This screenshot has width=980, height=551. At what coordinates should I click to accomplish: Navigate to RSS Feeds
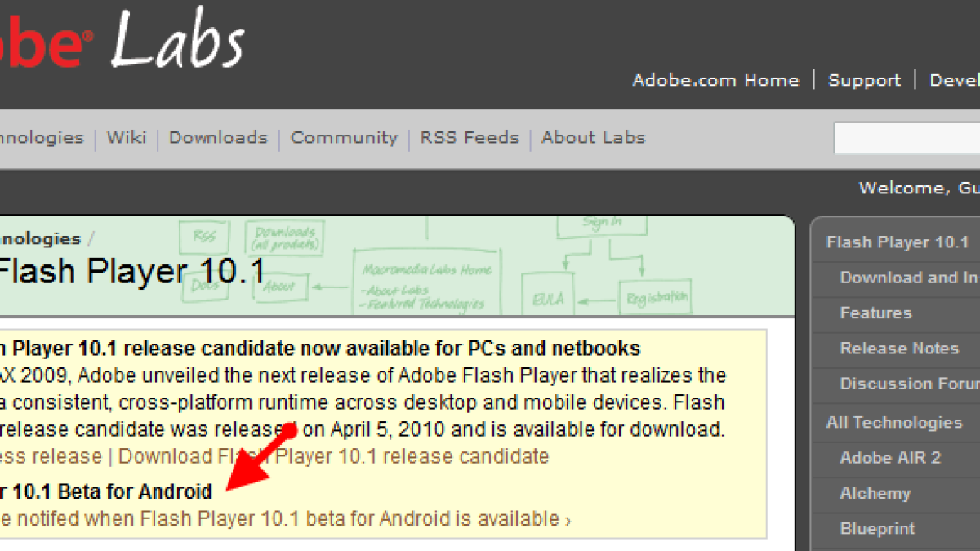click(x=470, y=137)
